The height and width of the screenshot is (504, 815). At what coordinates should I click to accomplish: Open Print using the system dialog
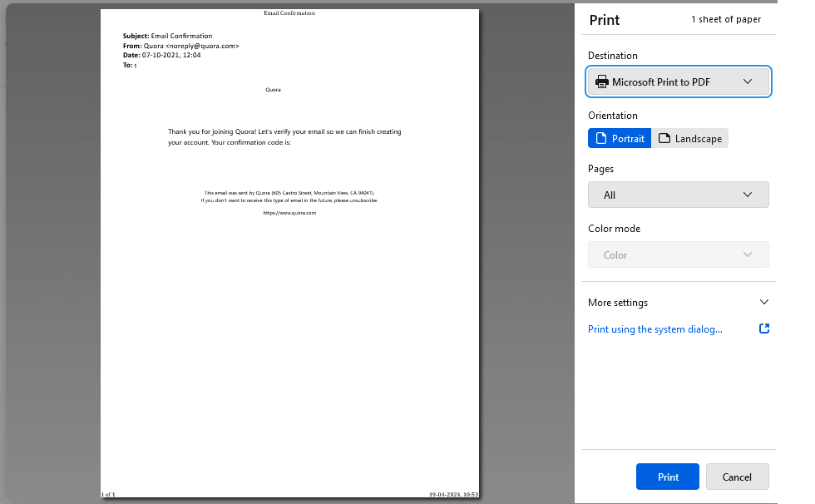pos(654,329)
